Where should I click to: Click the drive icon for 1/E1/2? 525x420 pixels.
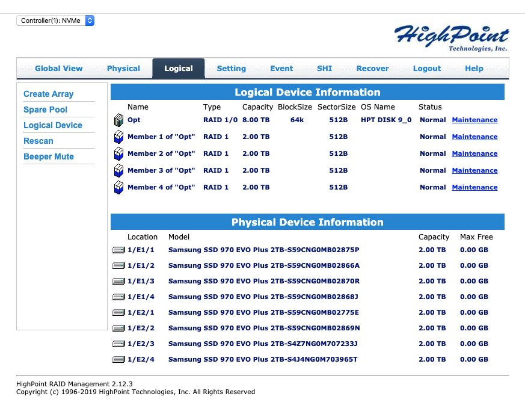(x=118, y=265)
